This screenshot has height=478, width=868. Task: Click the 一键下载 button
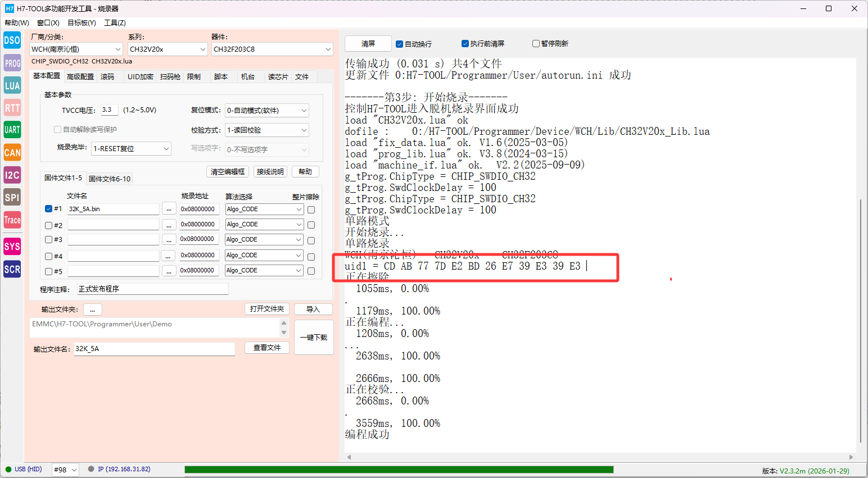pyautogui.click(x=314, y=338)
